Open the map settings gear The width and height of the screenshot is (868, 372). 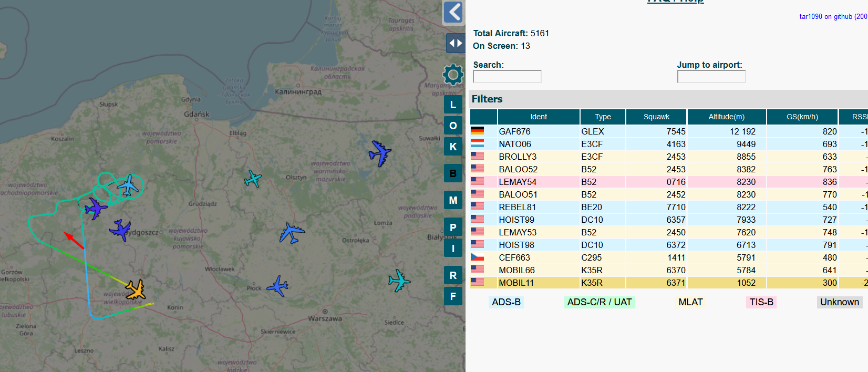[x=453, y=75]
